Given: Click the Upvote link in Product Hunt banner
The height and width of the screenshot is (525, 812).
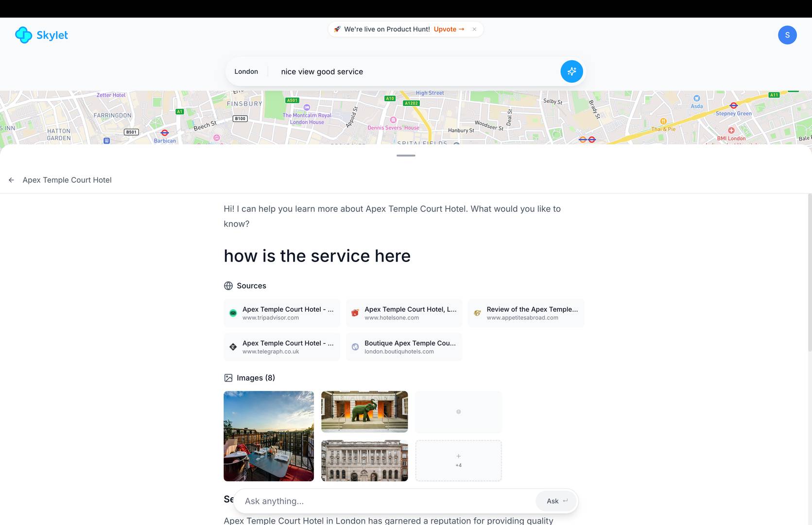Looking at the screenshot, I should coord(449,29).
